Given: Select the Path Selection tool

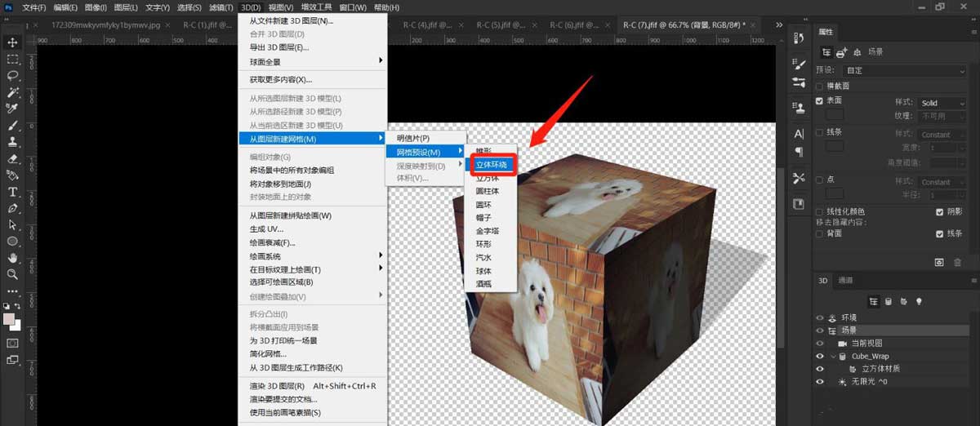Looking at the screenshot, I should 13,225.
